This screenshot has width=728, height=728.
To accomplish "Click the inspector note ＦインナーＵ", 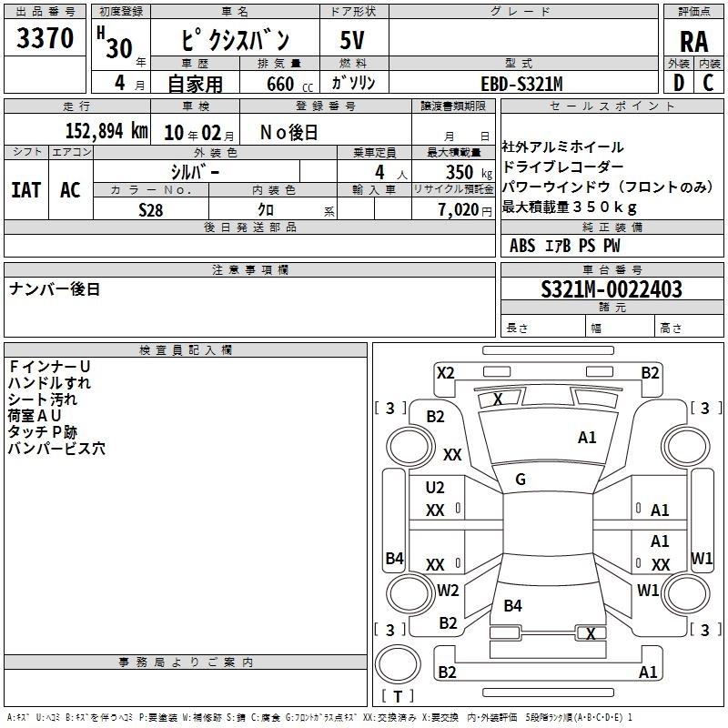I will click(49, 367).
